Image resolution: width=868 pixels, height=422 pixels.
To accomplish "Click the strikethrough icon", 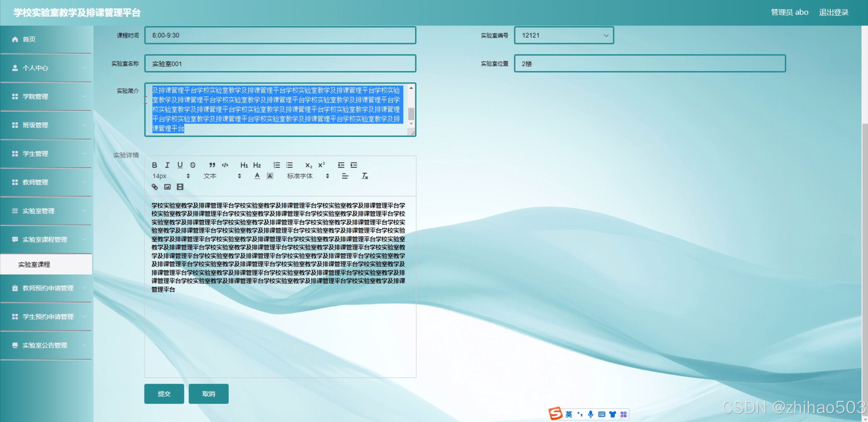I will point(193,165).
